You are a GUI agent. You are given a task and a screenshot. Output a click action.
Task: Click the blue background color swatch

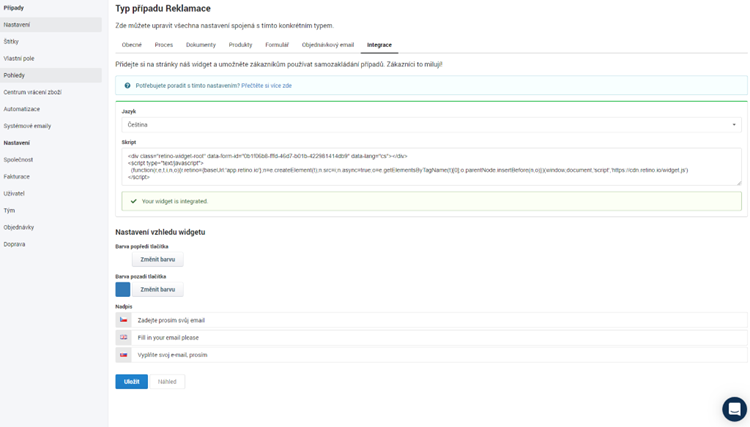click(123, 289)
